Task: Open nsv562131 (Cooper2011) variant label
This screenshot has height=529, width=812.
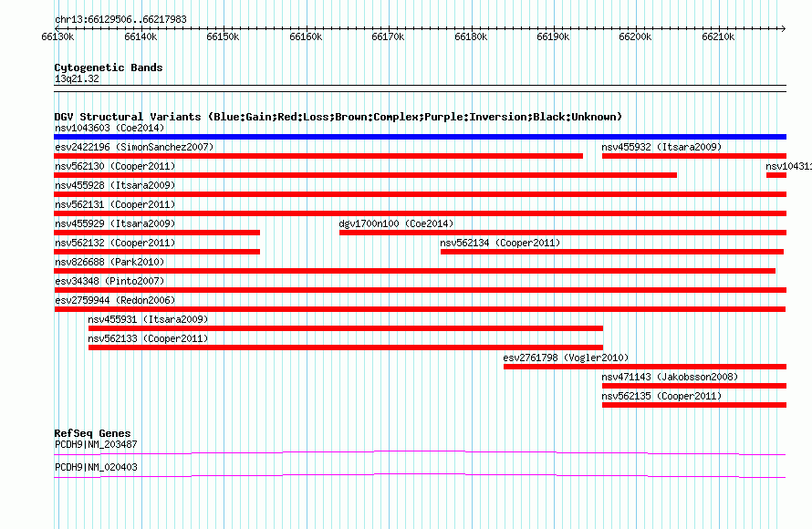Action: (115, 204)
